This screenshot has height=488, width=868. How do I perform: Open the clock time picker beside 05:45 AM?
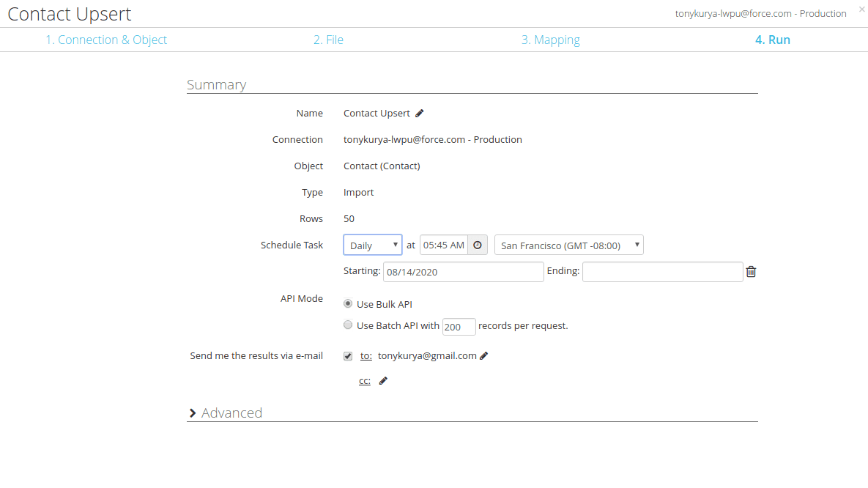[x=477, y=245]
